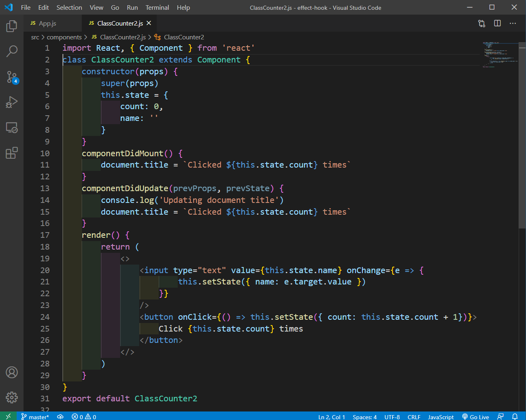526x420 pixels.
Task: Open the View menu
Action: click(x=97, y=7)
